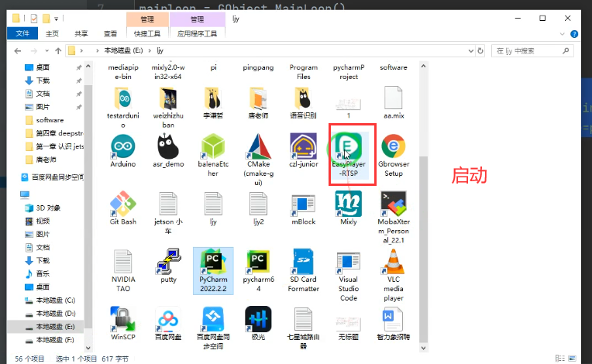Select the aa.mix file icon
The height and width of the screenshot is (364, 592).
pos(394,98)
